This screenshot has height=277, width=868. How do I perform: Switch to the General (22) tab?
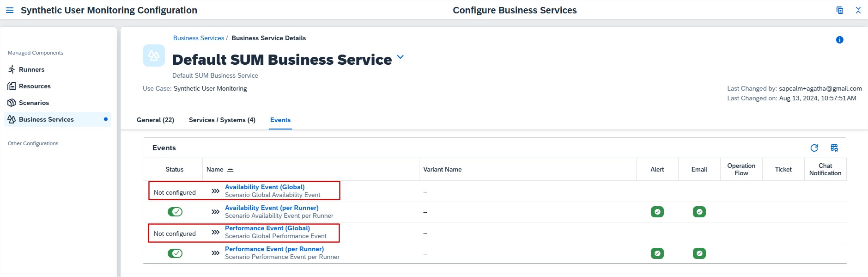coord(155,120)
